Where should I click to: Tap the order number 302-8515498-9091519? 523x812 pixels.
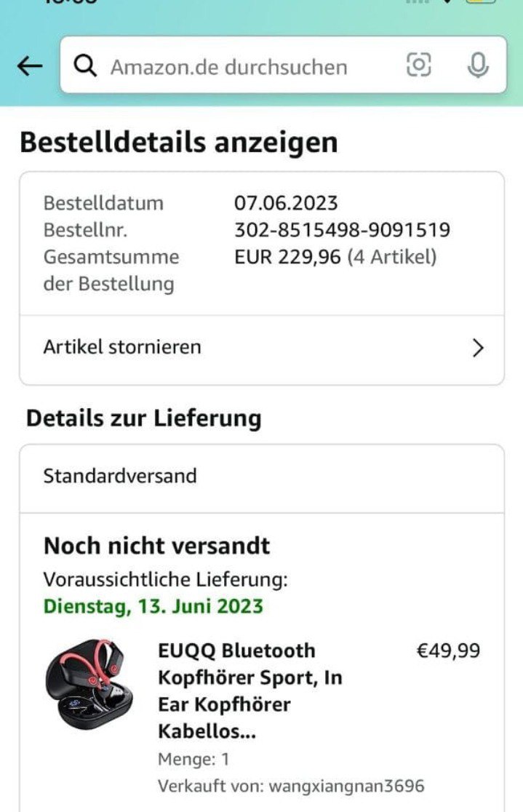coord(342,230)
